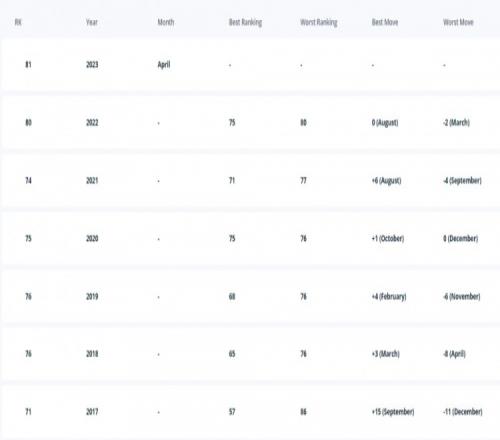Viewport: 500px width, 440px height.
Task: Click the RK column header
Action: pos(18,22)
